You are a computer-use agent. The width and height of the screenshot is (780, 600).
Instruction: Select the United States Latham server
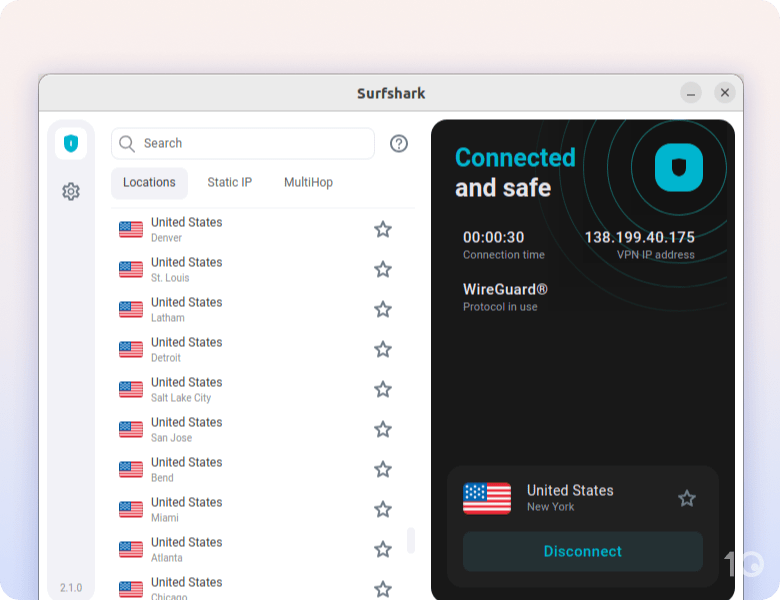click(186, 309)
